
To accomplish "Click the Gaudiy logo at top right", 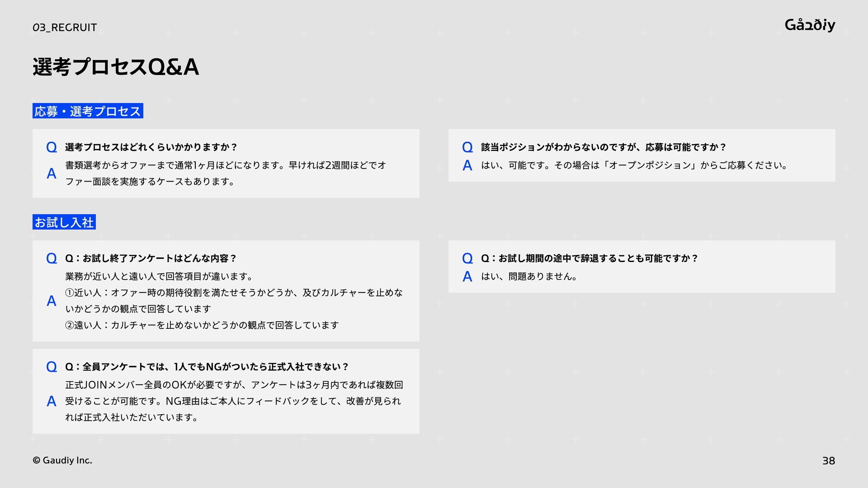I will pos(810,25).
